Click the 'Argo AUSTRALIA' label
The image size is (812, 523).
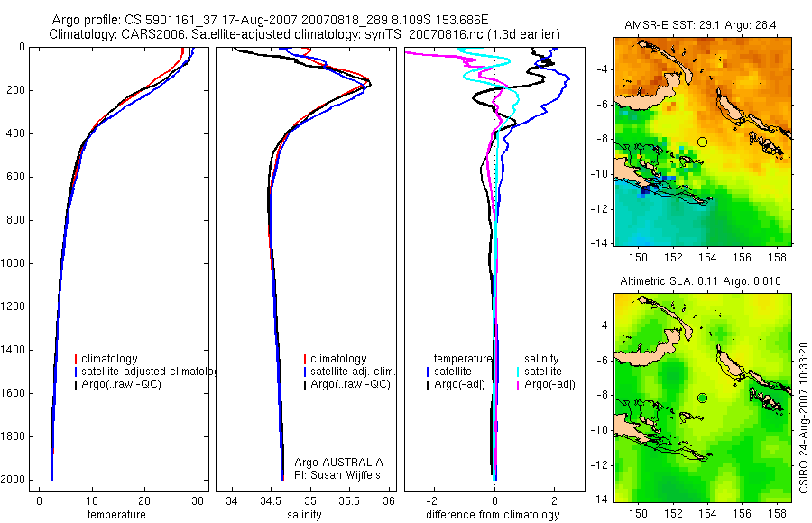[338, 463]
